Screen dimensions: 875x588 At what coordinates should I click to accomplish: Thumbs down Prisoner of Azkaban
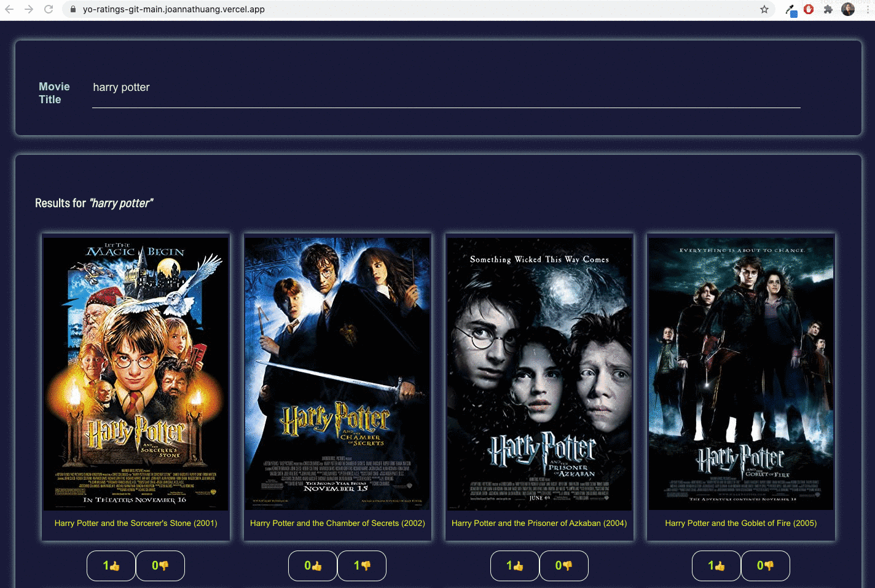click(x=564, y=566)
